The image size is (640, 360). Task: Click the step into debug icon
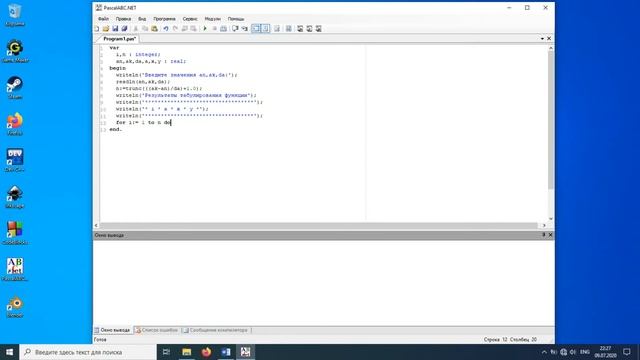click(244, 29)
